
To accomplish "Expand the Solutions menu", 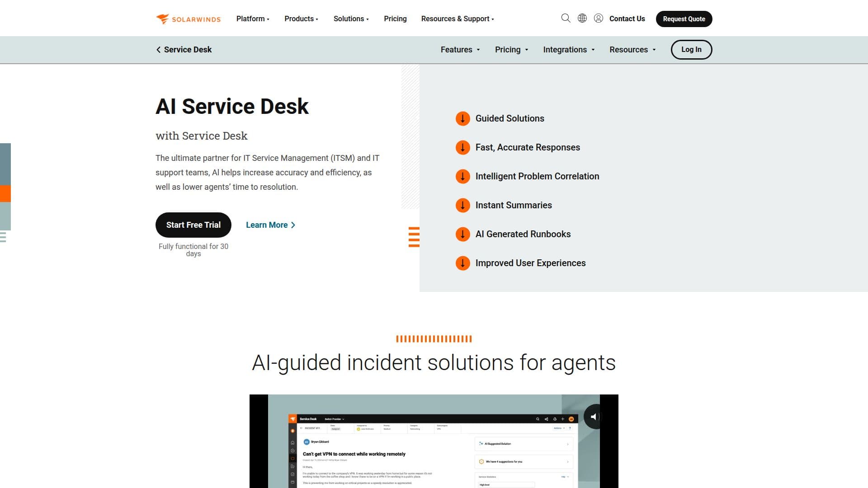I will point(351,19).
